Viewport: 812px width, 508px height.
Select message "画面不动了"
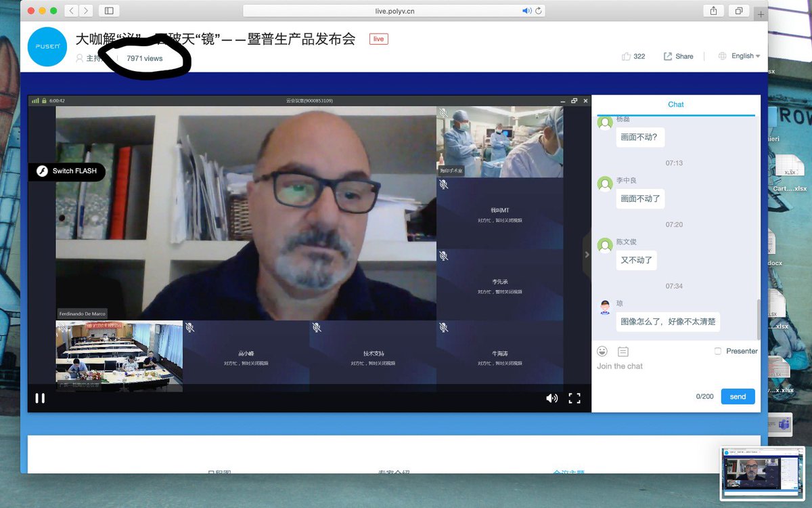[640, 199]
